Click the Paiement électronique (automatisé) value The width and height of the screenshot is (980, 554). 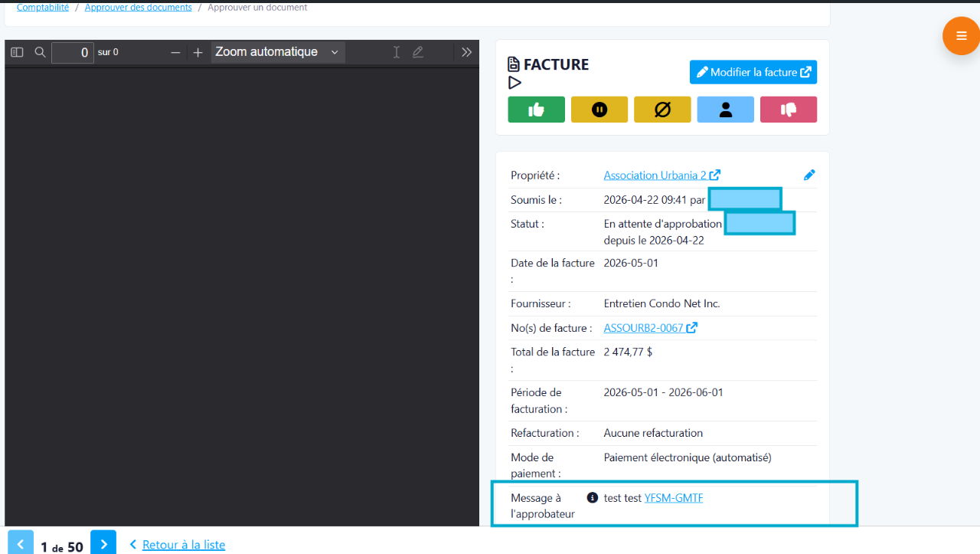(x=688, y=457)
